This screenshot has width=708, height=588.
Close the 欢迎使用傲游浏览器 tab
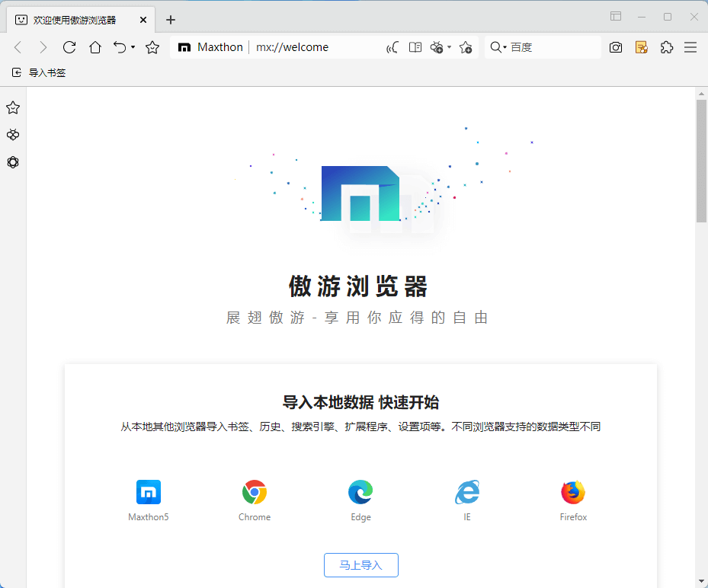pyautogui.click(x=143, y=20)
